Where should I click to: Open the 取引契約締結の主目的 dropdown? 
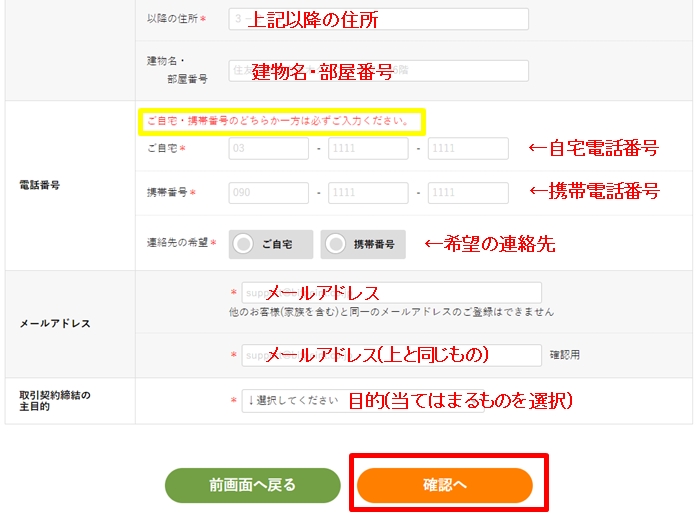(363, 401)
